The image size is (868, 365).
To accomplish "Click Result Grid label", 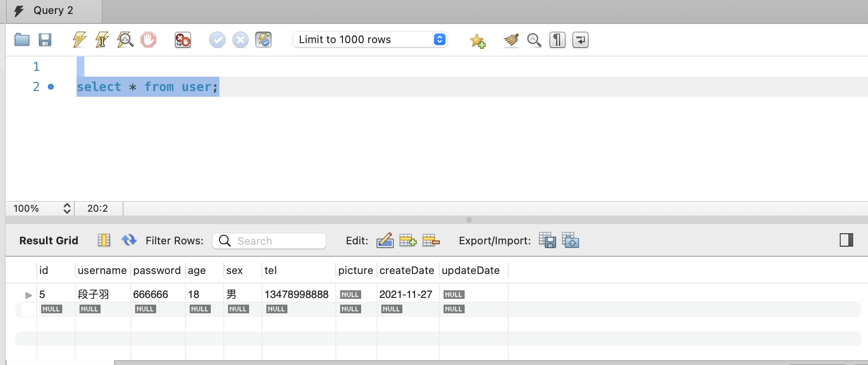I will (49, 240).
